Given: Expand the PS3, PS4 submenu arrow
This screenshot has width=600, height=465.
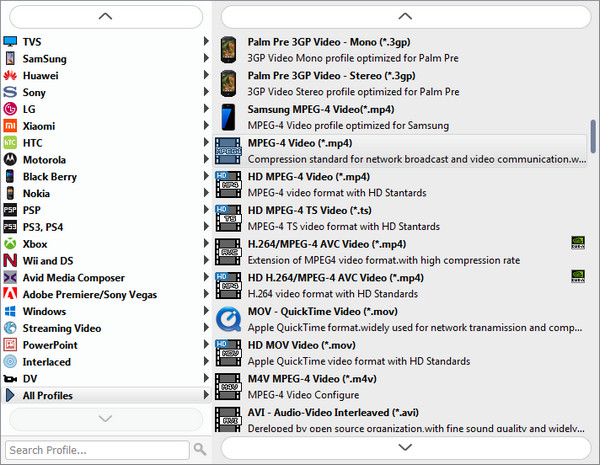Looking at the screenshot, I should pyautogui.click(x=206, y=226).
